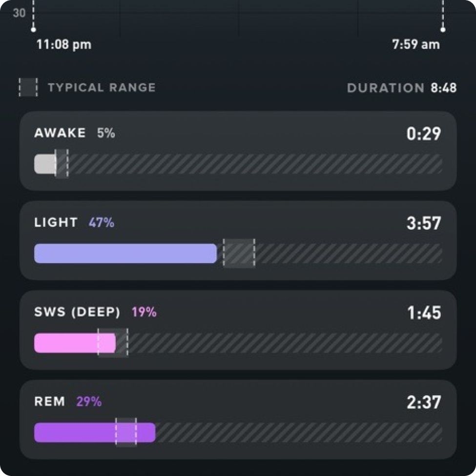The width and height of the screenshot is (476, 476).
Task: Click the Duration 8:48 label
Action: click(402, 88)
